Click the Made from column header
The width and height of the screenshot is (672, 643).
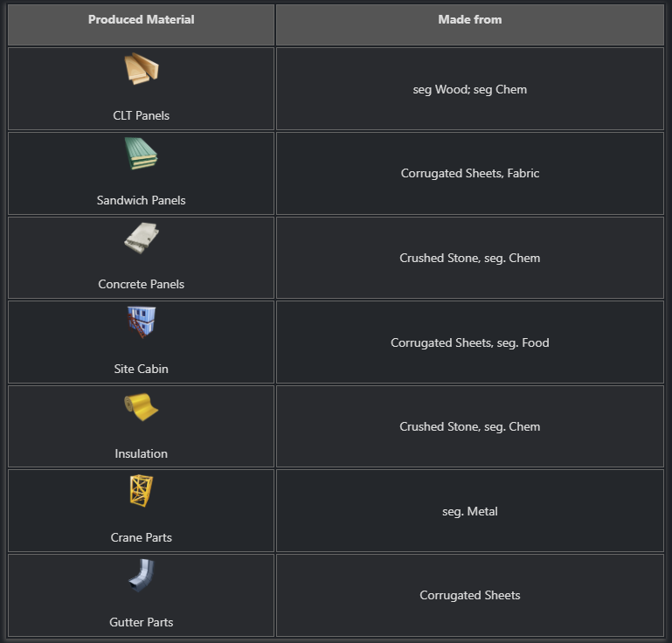[470, 19]
